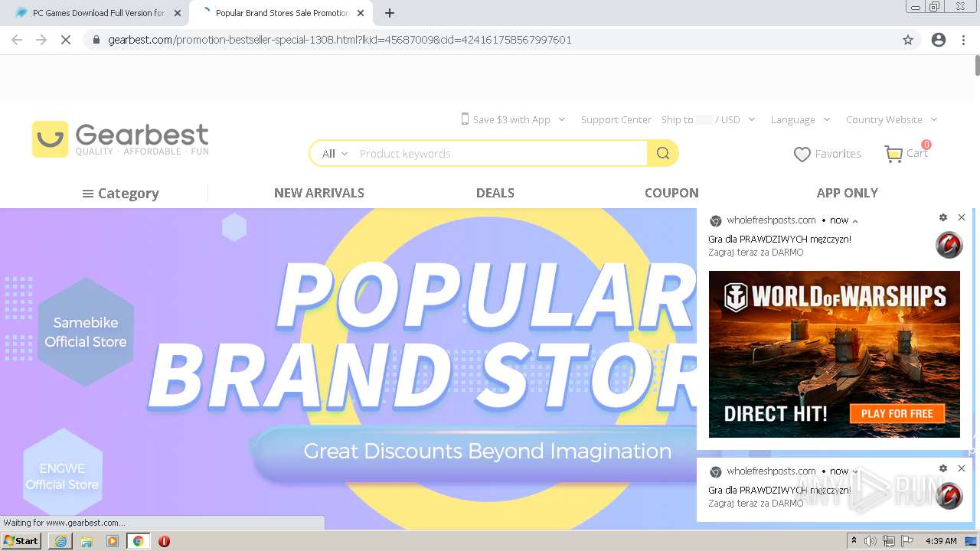Open Favorites heart icon
Screen dimensions: 980x551
tap(802, 155)
